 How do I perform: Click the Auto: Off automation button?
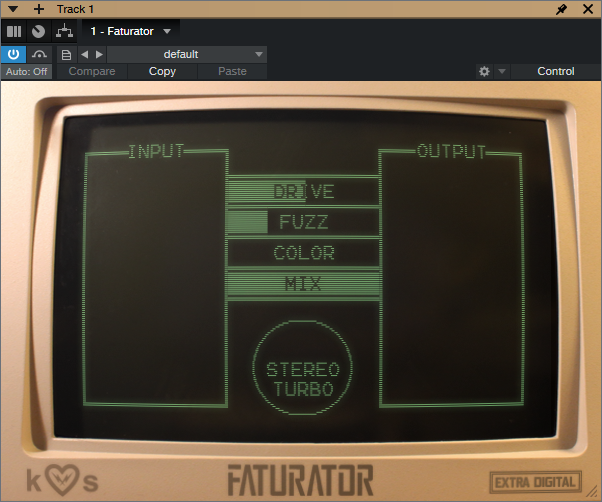click(x=26, y=71)
